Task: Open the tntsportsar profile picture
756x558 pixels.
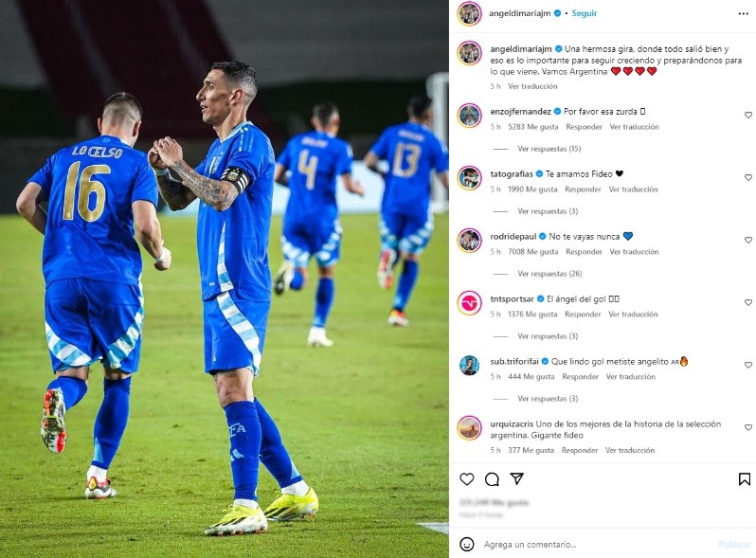Action: pos(469,303)
